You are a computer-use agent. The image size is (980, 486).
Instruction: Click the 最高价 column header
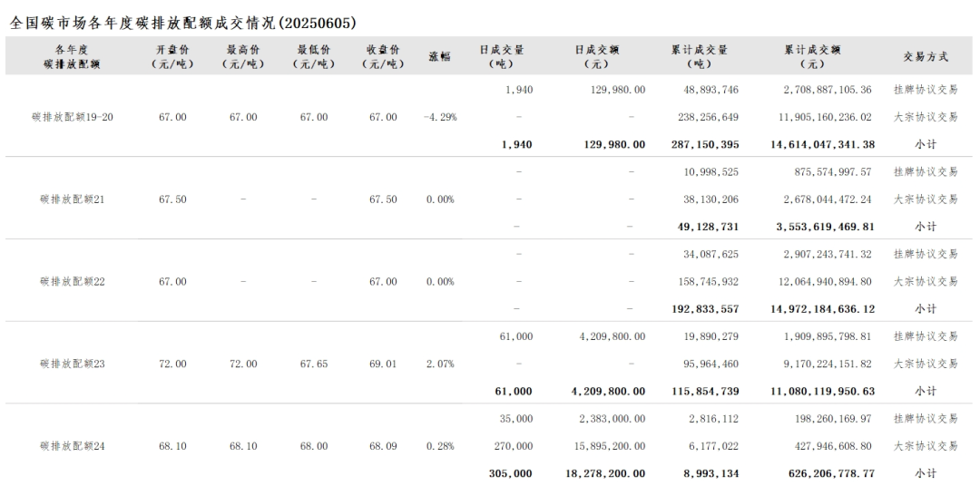coord(243,56)
